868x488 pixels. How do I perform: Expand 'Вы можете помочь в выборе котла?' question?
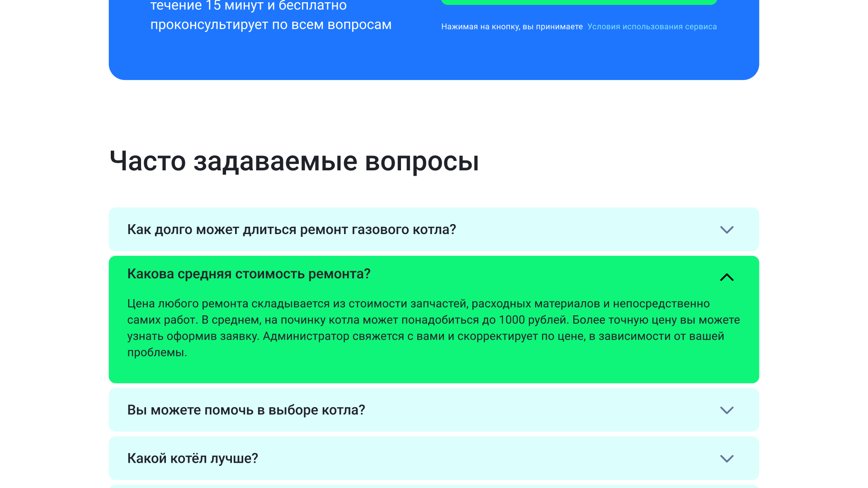pyautogui.click(x=246, y=410)
